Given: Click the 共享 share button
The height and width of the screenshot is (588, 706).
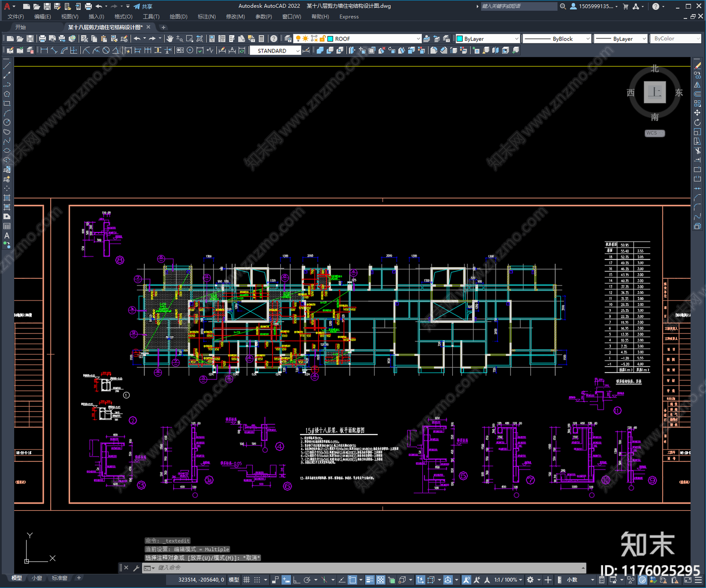Looking at the screenshot, I should coord(143,6).
